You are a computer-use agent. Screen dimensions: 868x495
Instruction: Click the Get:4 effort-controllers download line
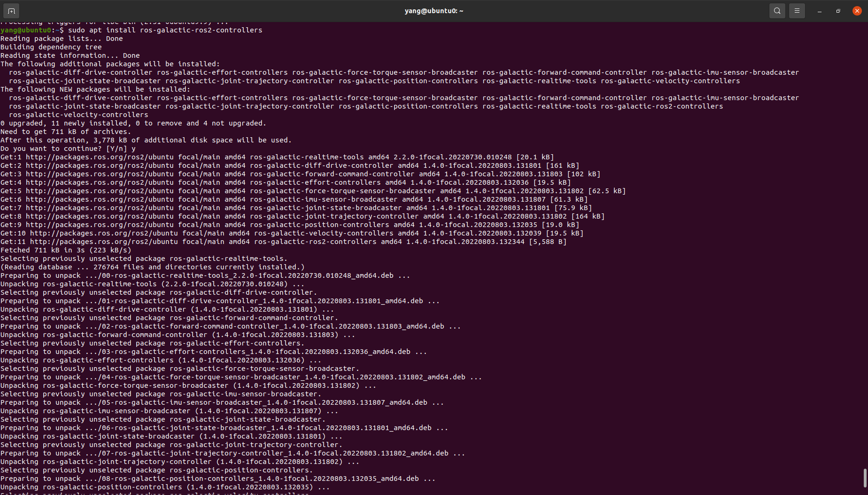[286, 182]
